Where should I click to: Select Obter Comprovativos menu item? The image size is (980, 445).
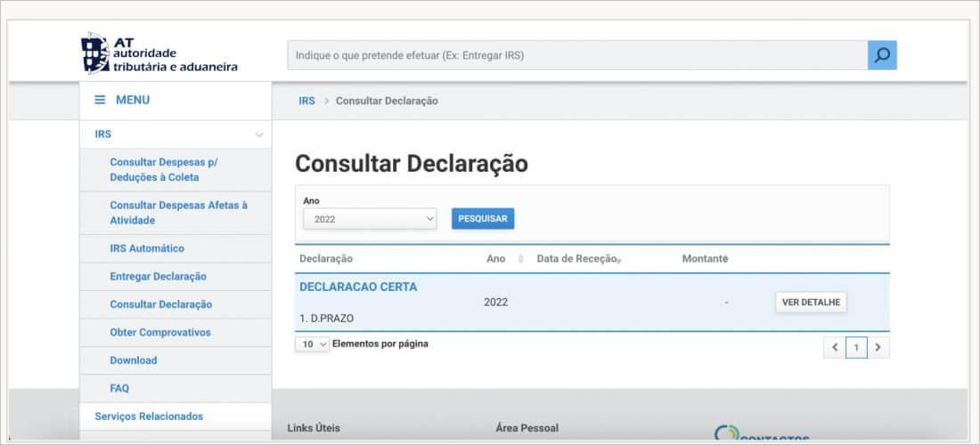(x=160, y=333)
